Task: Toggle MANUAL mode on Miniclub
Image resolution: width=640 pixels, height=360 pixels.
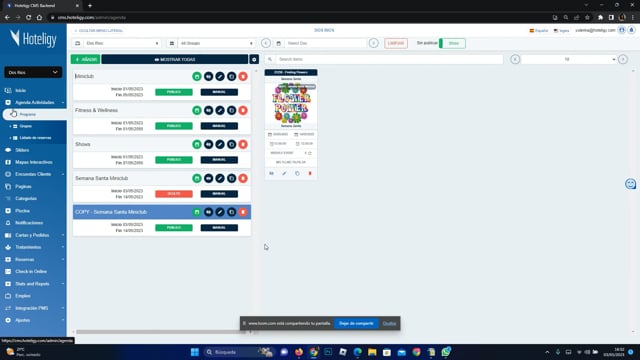Action: pyautogui.click(x=219, y=92)
